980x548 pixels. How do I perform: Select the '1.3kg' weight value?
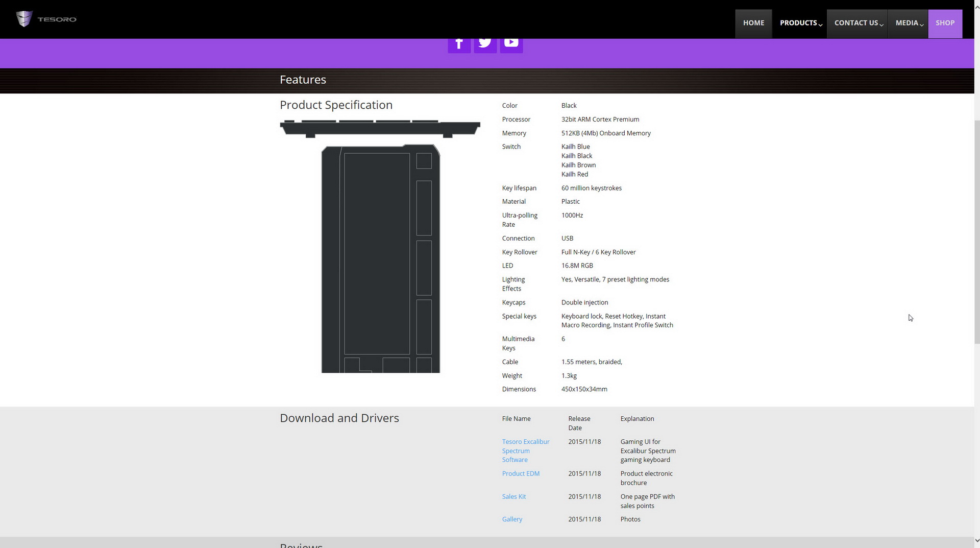(x=569, y=375)
